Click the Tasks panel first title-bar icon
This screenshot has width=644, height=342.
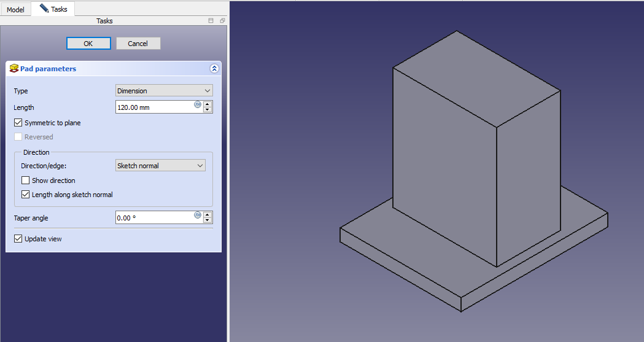pyautogui.click(x=211, y=21)
